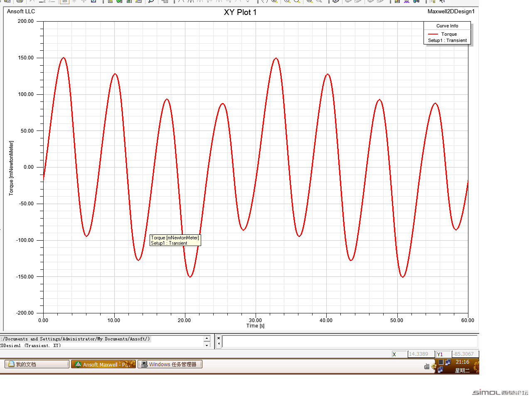Viewport: 532px width, 399px height.
Task: Click the 20.00 tick label on the time axis
Action: tap(185, 320)
